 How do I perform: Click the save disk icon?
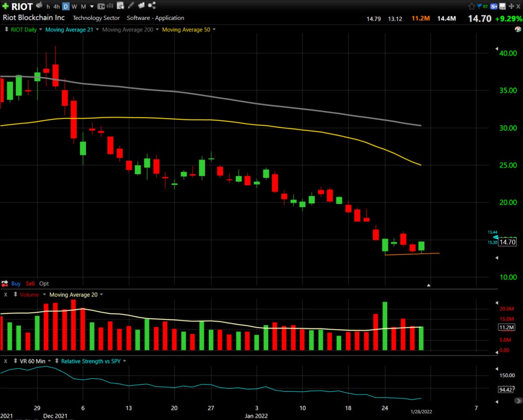(x=503, y=6)
